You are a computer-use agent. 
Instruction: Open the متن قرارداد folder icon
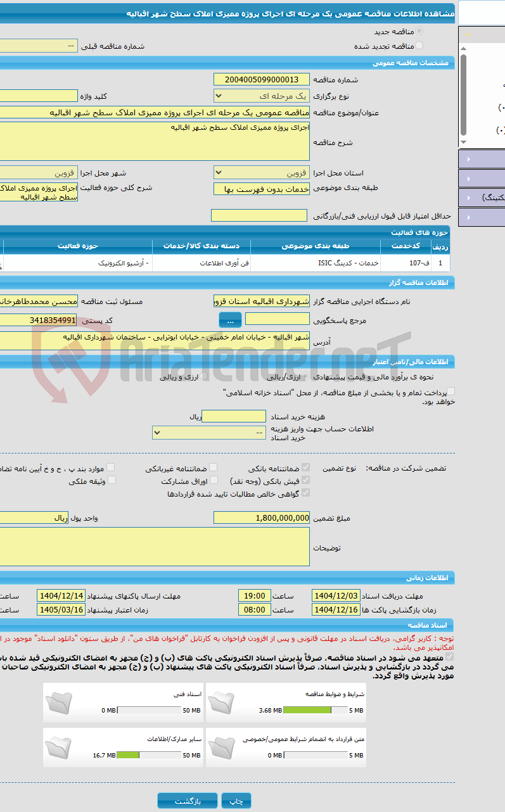pos(221,747)
